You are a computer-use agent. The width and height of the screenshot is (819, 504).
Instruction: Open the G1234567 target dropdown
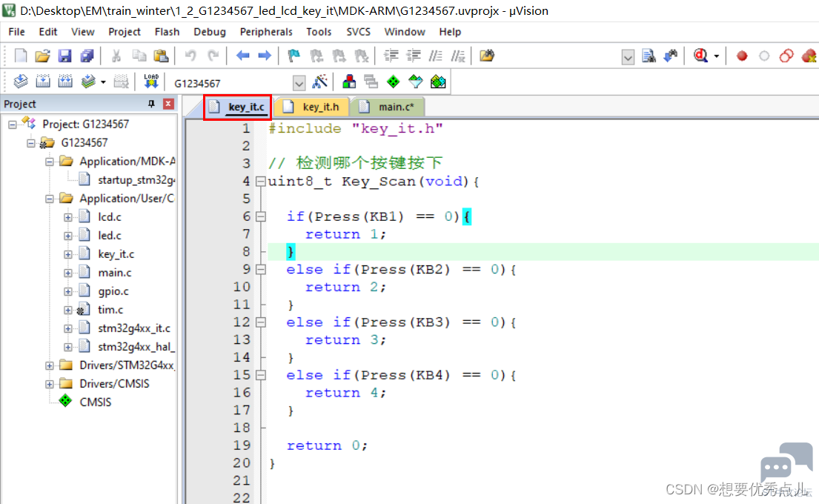[299, 82]
